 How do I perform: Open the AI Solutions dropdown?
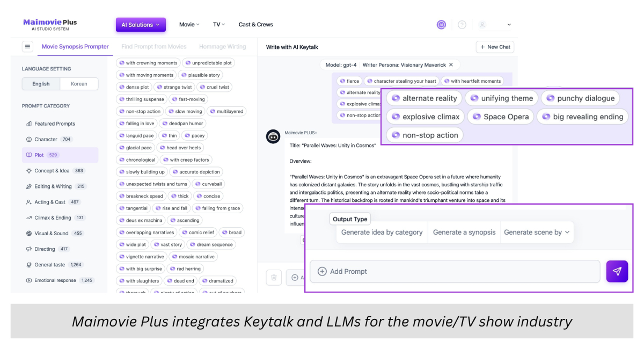tap(141, 25)
